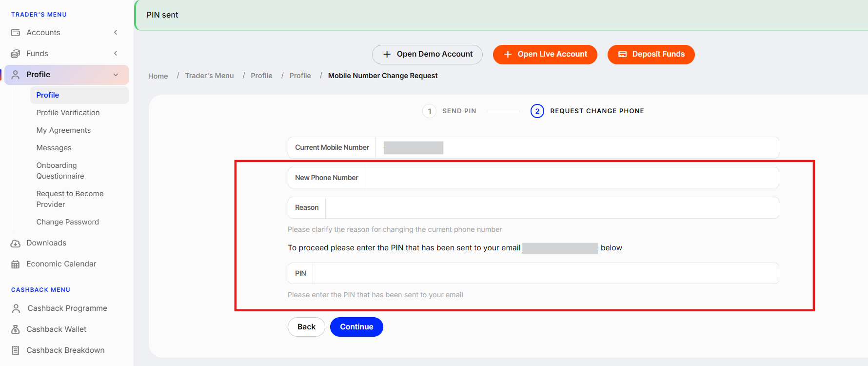Screen dimensions: 868x366
Task: Follow the first Profile breadcrumb after Trader's Menu
Action: point(261,76)
